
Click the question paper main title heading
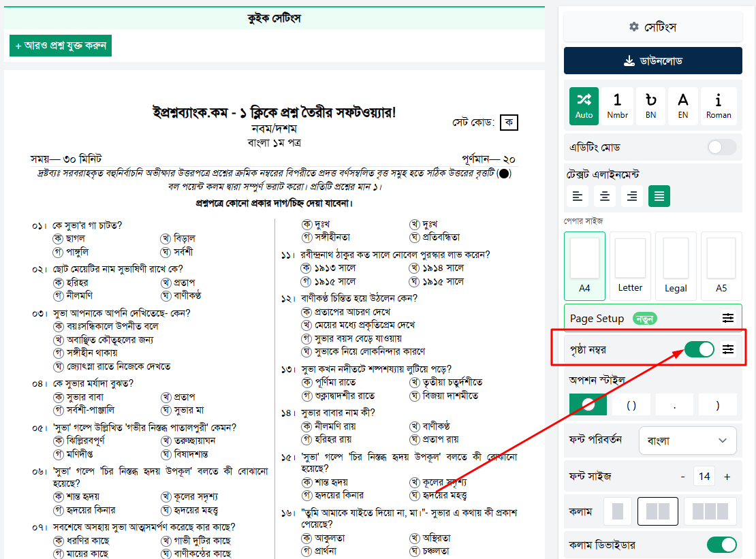(x=274, y=112)
